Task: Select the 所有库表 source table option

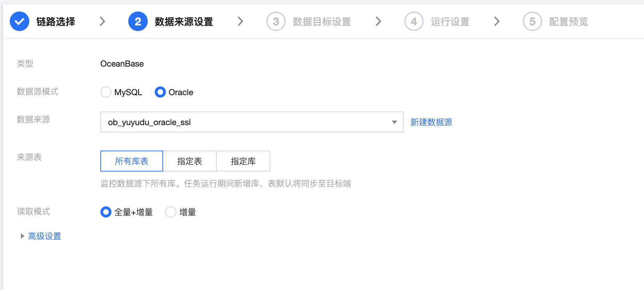Action: coord(132,161)
